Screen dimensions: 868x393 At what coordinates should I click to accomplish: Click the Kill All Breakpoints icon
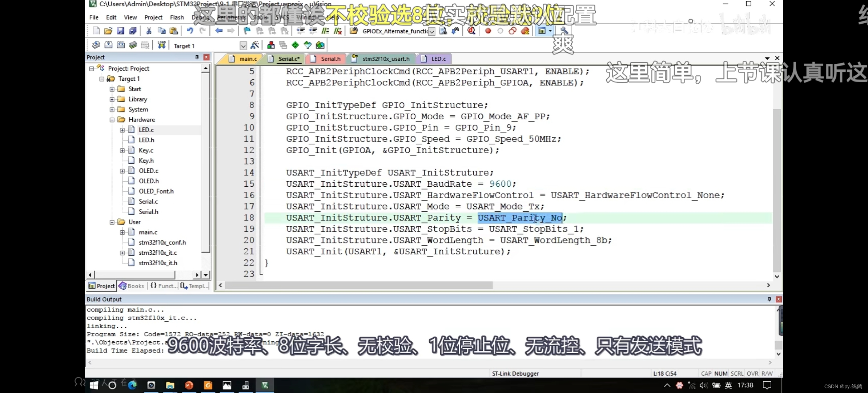click(525, 31)
